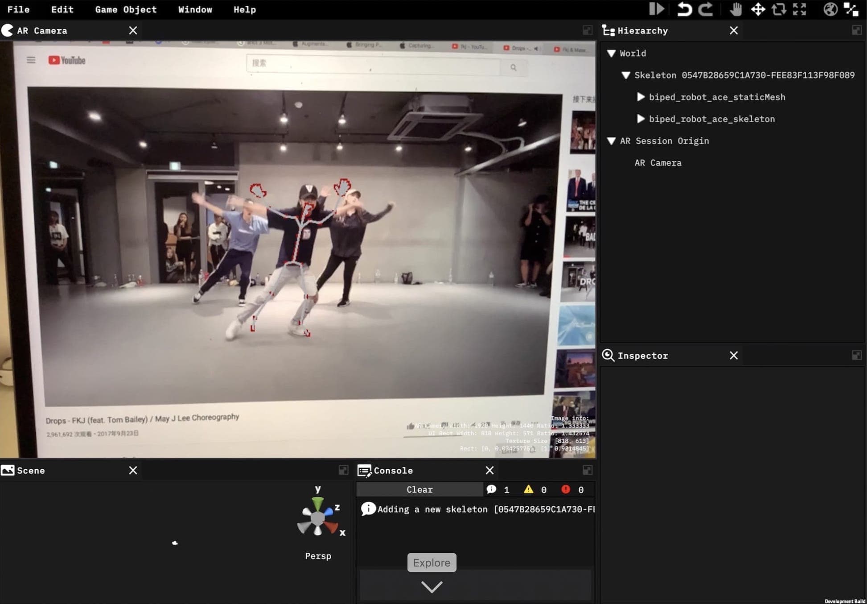868x604 pixels.
Task: Collapse the Skeleton 0547B28659C1A730 node
Action: 626,75
